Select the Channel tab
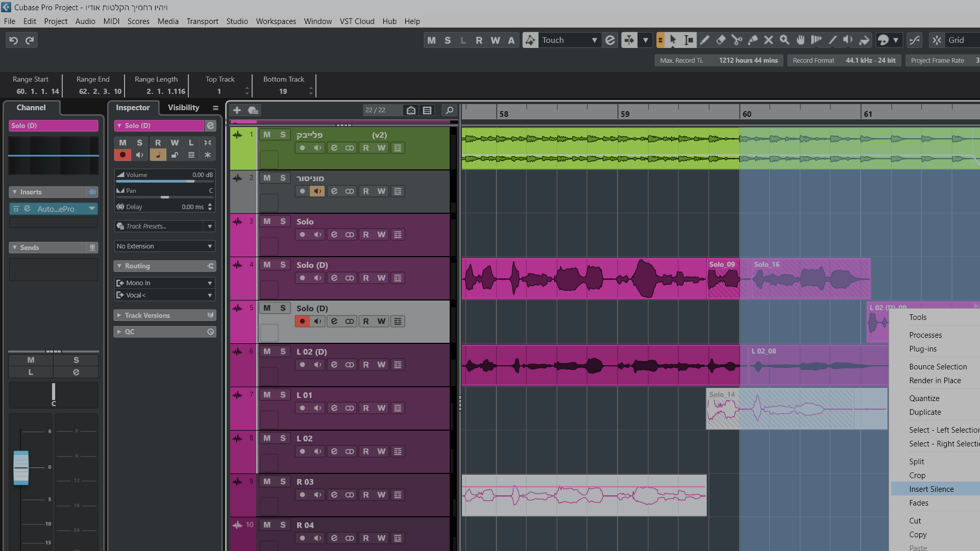 coord(31,108)
